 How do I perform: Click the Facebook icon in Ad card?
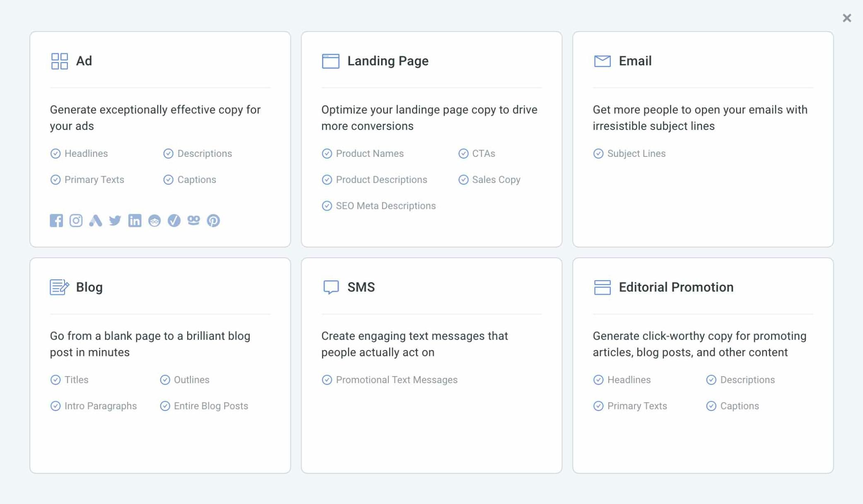pyautogui.click(x=56, y=221)
